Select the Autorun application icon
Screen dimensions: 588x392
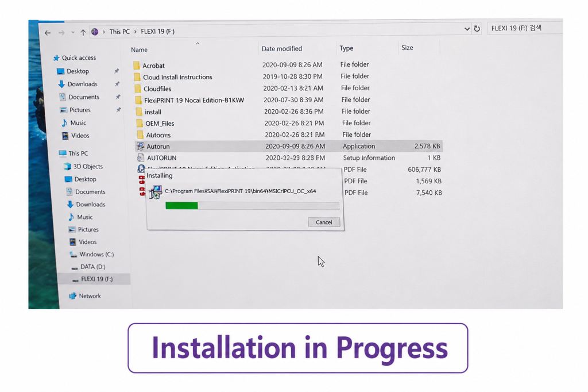[141, 147]
